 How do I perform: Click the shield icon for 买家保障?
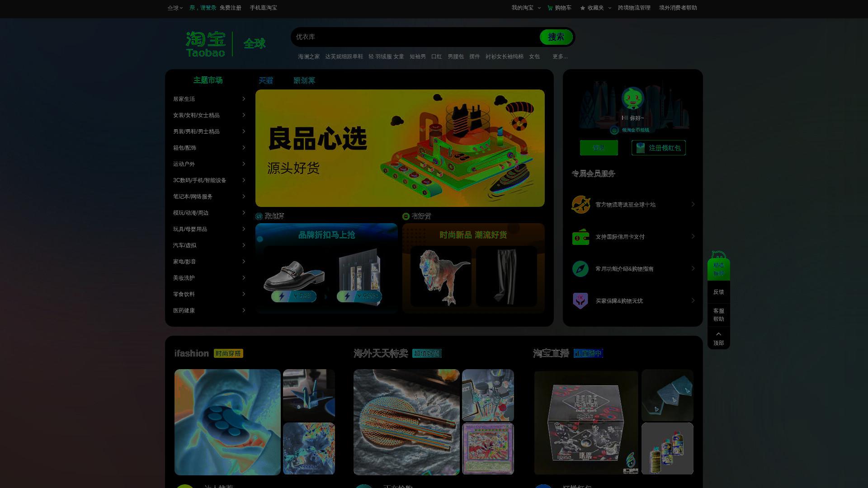(580, 301)
